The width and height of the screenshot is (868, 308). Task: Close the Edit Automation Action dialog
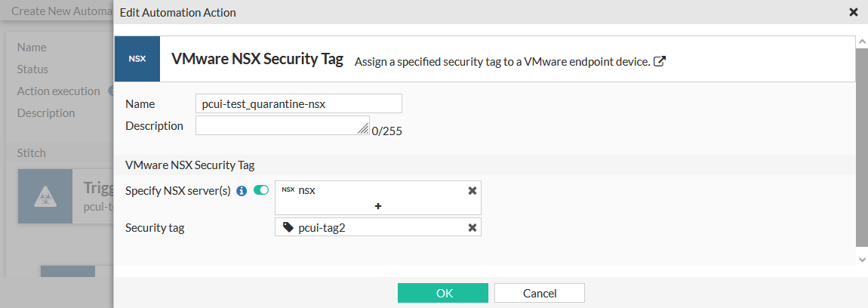(854, 12)
